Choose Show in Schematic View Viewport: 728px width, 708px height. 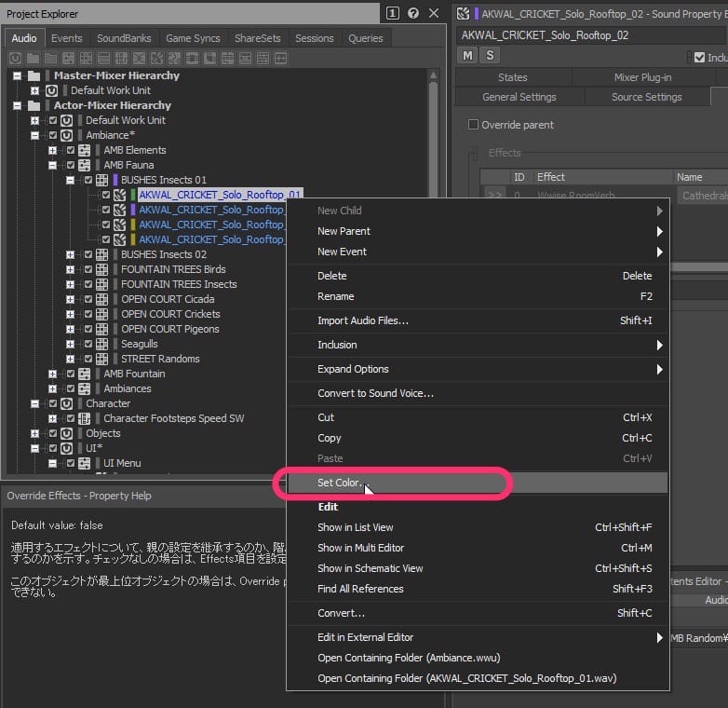tap(478, 568)
